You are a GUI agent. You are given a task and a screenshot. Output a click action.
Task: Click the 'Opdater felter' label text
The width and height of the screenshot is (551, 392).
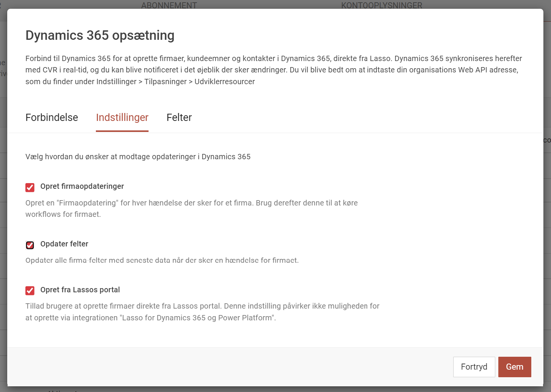click(64, 244)
